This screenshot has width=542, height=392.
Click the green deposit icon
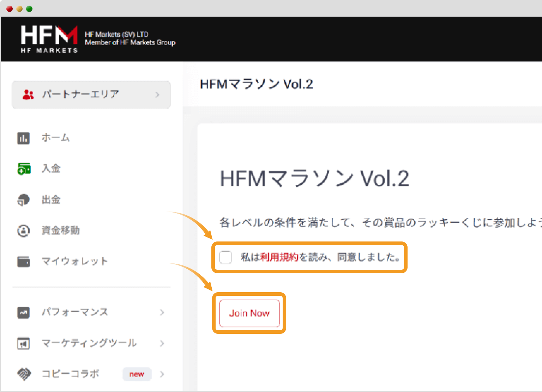click(x=24, y=169)
